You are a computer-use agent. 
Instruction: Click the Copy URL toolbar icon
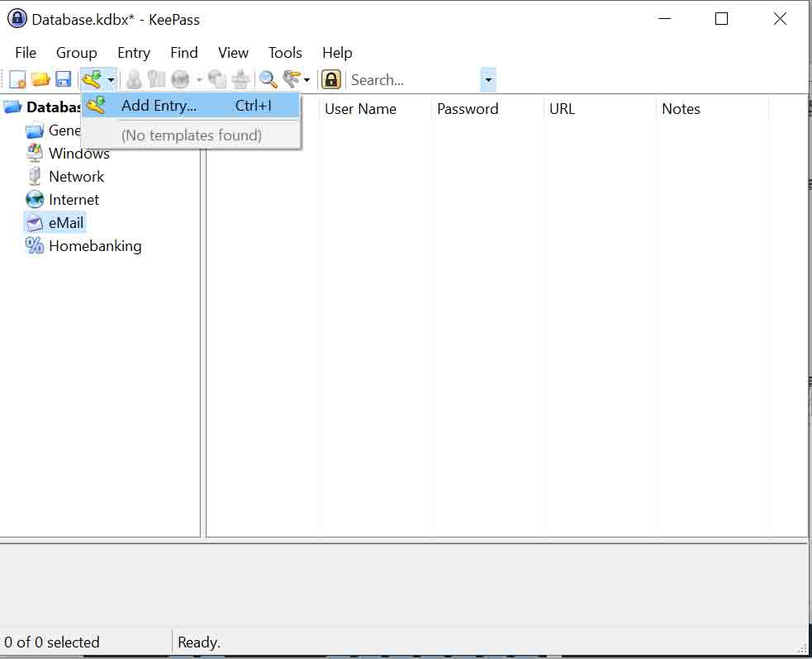pyautogui.click(x=217, y=80)
